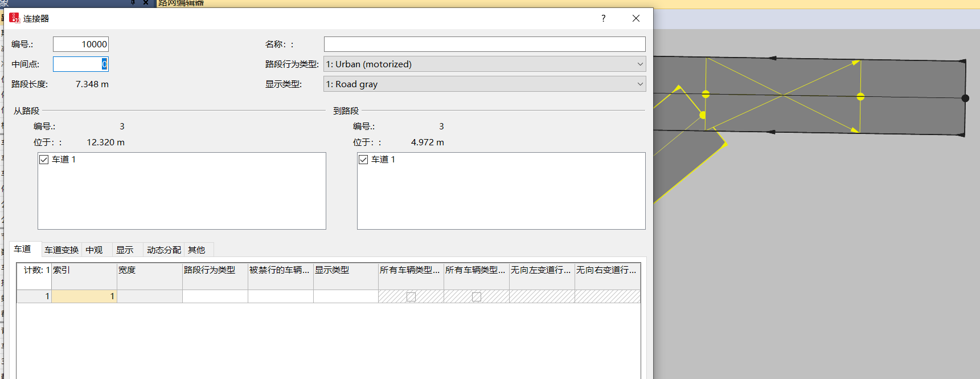Click the second 所有车辆类型 column header
This screenshot has width=980, height=379.
pyautogui.click(x=477, y=276)
